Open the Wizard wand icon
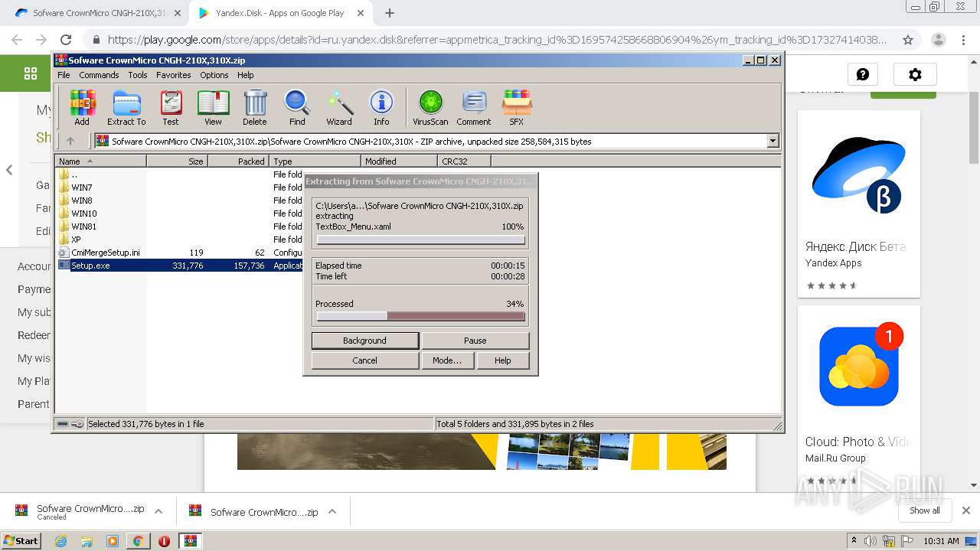 339,108
